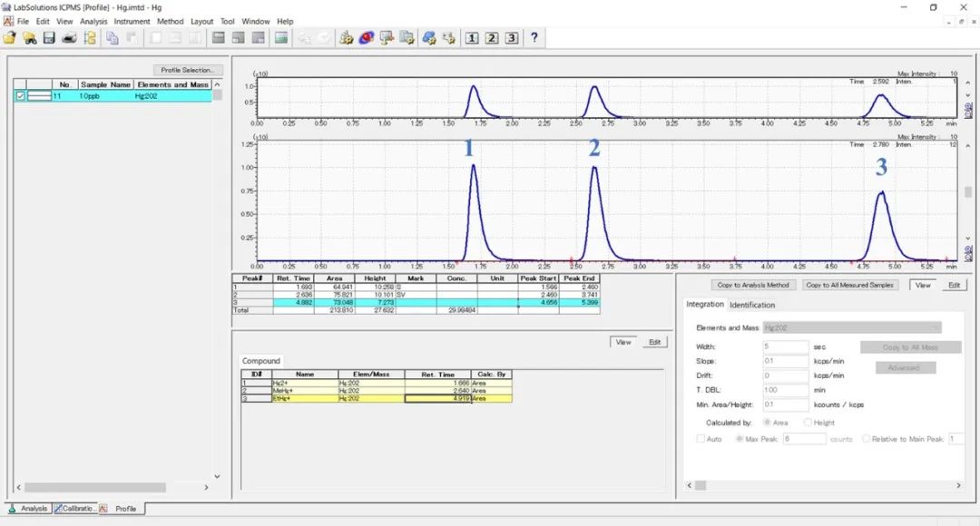Viewport: 980px width, 526px height.
Task: Click scroll-down arrow of sample list panel
Action: click(x=217, y=476)
